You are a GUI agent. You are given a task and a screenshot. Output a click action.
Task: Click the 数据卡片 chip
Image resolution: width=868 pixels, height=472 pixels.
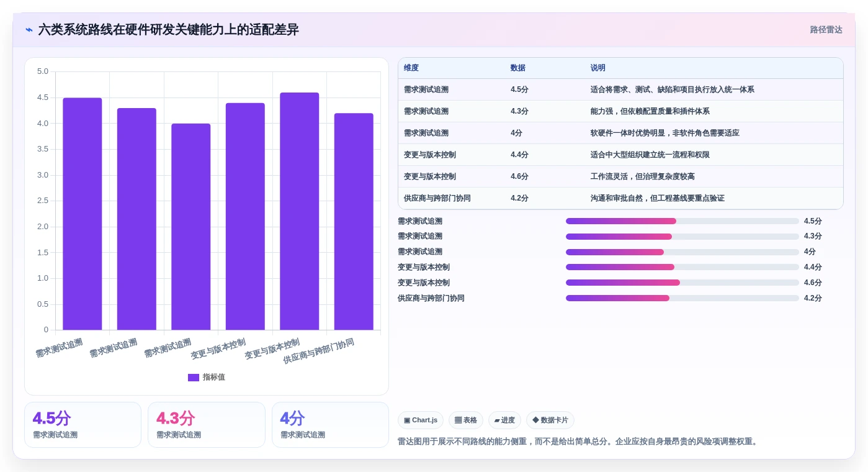point(550,420)
